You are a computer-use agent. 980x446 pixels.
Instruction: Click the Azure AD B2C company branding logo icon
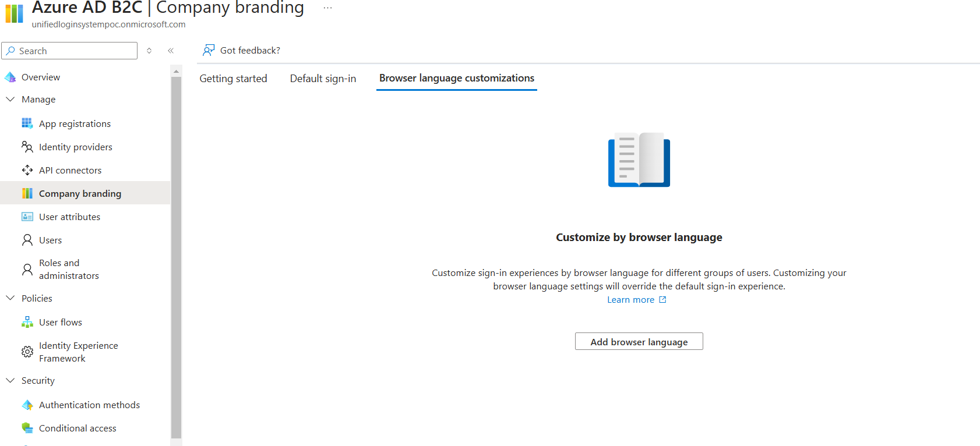tap(14, 13)
